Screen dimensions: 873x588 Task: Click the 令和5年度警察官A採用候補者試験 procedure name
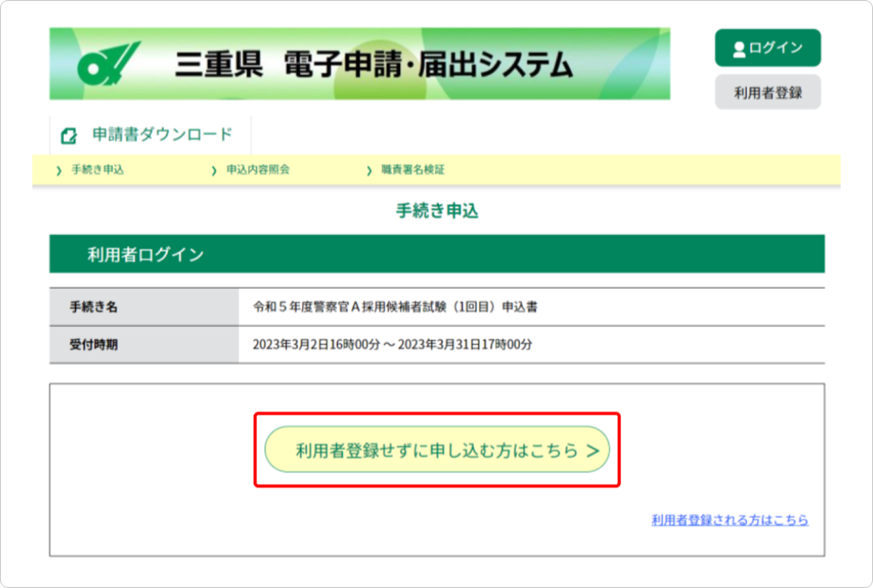tap(395, 307)
